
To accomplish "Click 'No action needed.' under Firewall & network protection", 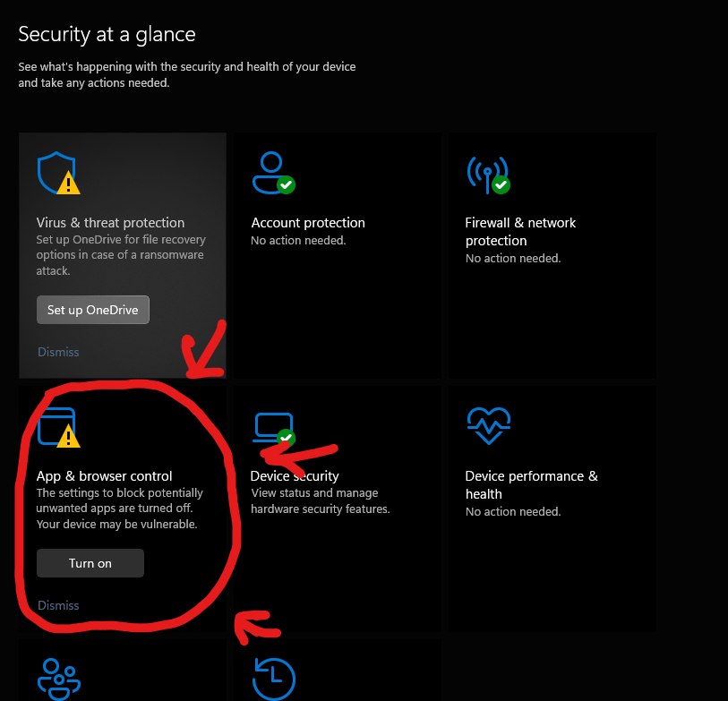I will click(513, 258).
